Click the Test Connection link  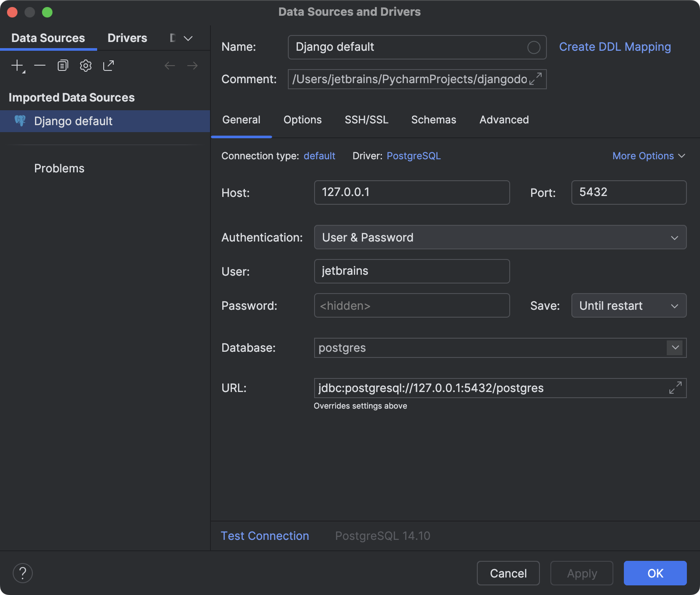coord(265,536)
